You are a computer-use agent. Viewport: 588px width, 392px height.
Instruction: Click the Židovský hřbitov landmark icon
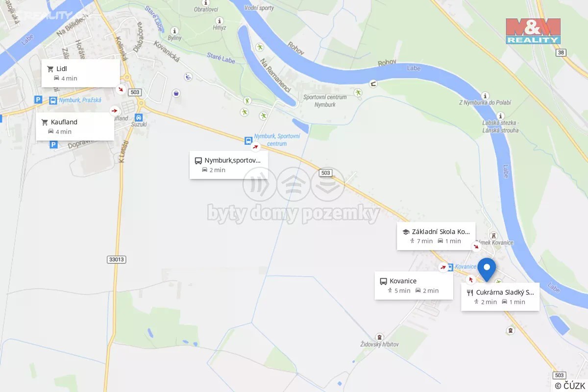tap(379, 337)
